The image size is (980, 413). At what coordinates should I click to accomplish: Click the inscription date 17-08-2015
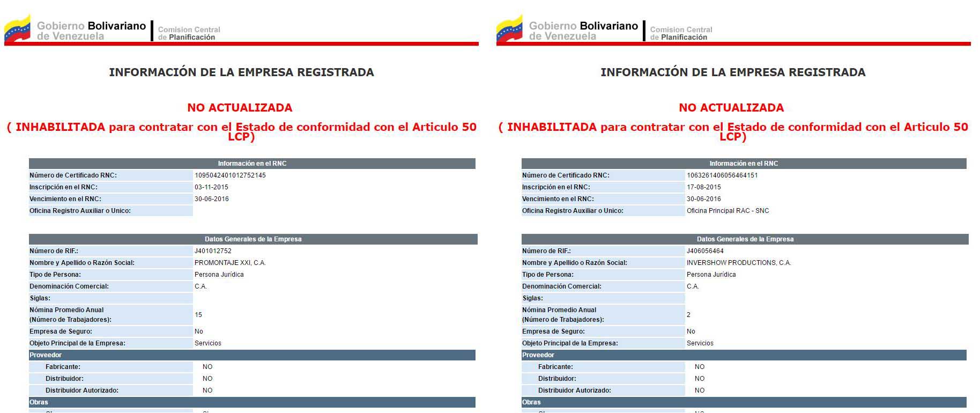pos(703,187)
